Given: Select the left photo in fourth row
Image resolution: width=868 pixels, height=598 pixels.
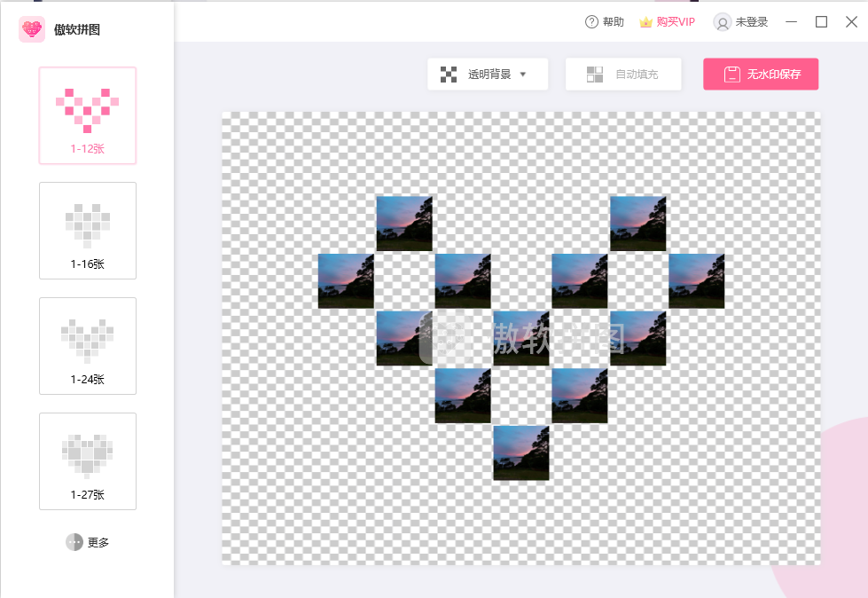Looking at the screenshot, I should (463, 396).
